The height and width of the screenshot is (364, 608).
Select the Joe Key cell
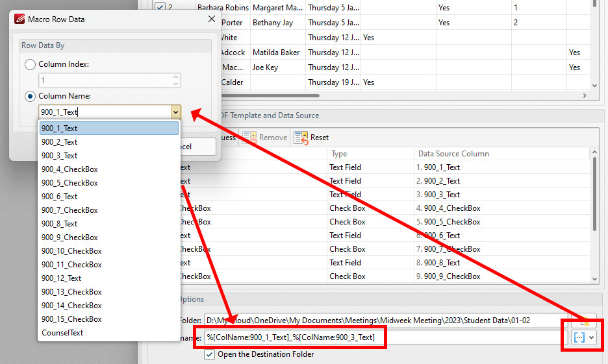point(278,67)
